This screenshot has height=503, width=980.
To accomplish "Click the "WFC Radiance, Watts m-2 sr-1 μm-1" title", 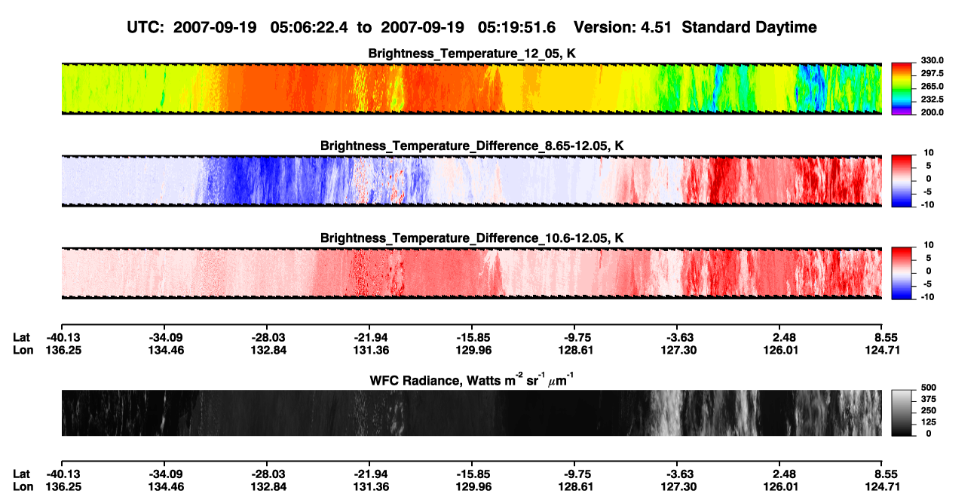I will [472, 379].
